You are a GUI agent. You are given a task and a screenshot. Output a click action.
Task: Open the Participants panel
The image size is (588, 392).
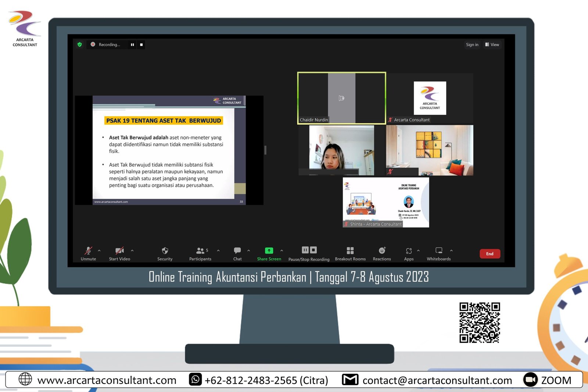click(200, 251)
